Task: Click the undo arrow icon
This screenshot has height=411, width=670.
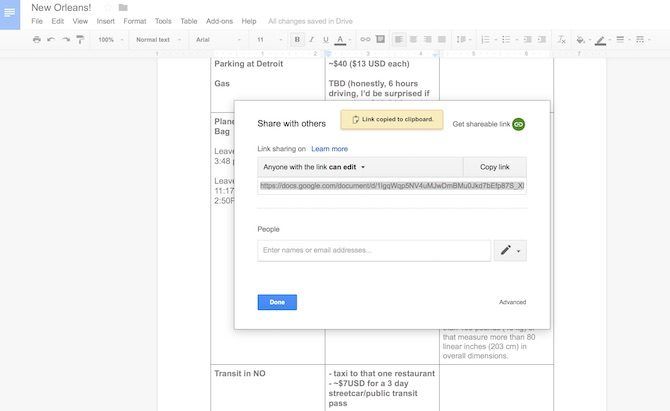Action: (x=51, y=40)
